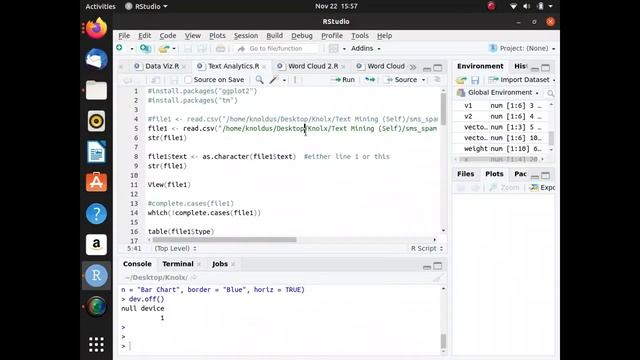Click the console working directory arrow icon

pos(194,278)
